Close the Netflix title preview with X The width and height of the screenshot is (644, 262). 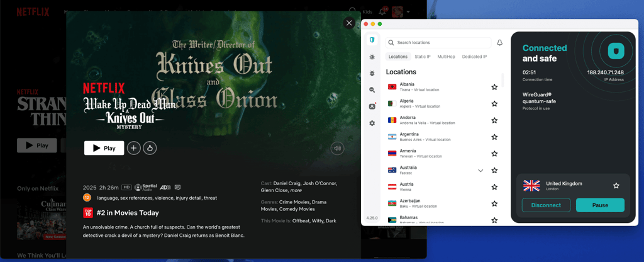349,23
